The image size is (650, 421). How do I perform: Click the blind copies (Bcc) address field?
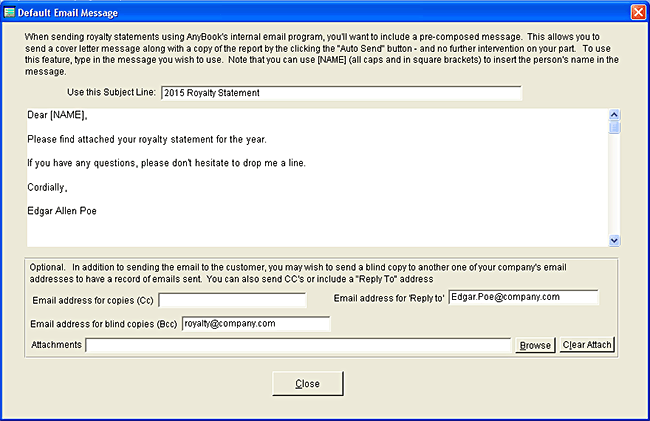(255, 323)
